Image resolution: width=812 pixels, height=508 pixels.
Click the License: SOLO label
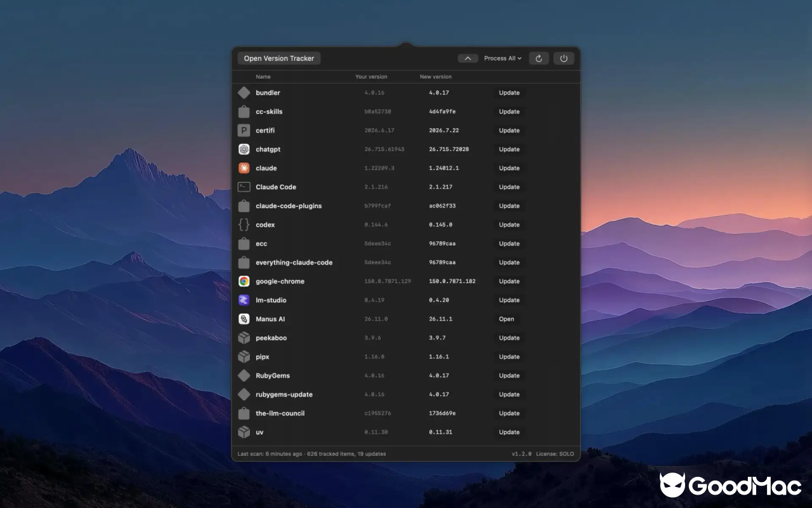click(555, 454)
